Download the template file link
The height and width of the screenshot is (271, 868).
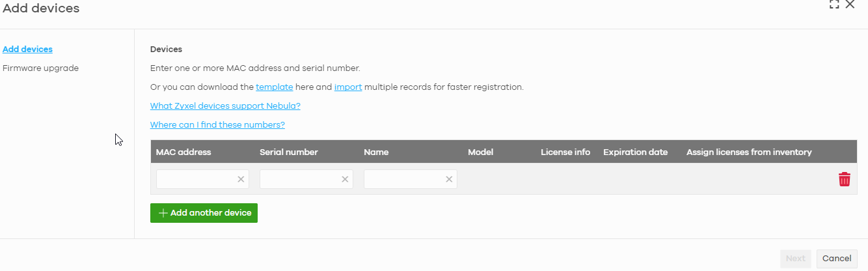(x=274, y=87)
